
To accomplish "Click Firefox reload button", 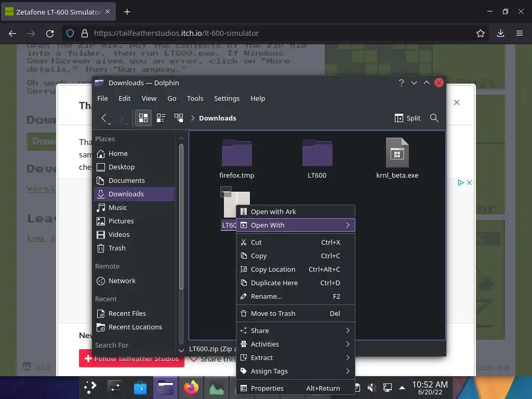I will click(50, 33).
